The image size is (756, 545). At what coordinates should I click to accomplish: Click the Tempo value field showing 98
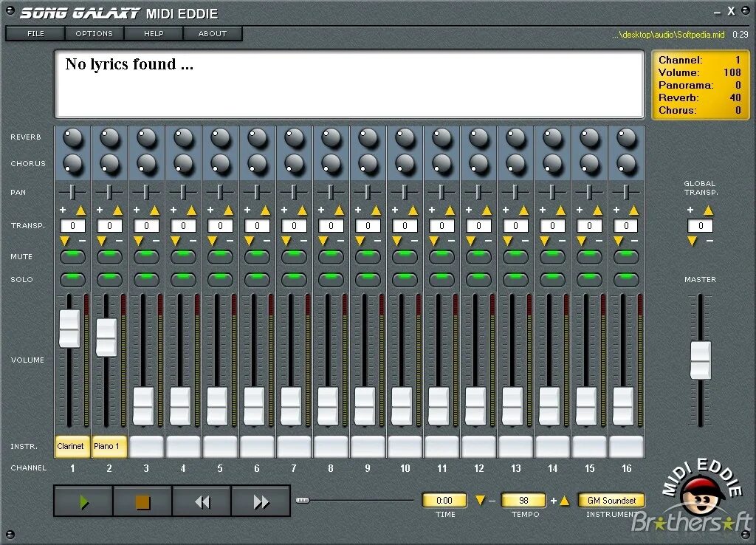(523, 500)
